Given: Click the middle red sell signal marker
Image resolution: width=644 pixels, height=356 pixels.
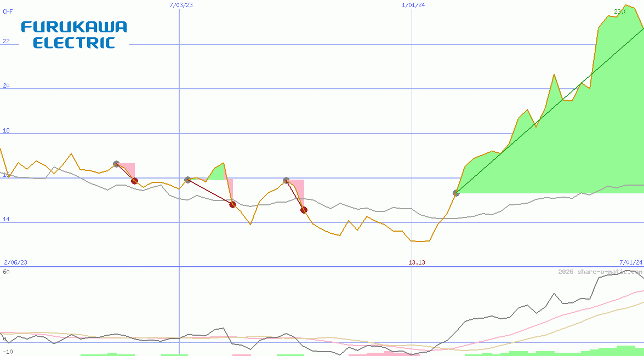Looking at the screenshot, I should [232, 204].
